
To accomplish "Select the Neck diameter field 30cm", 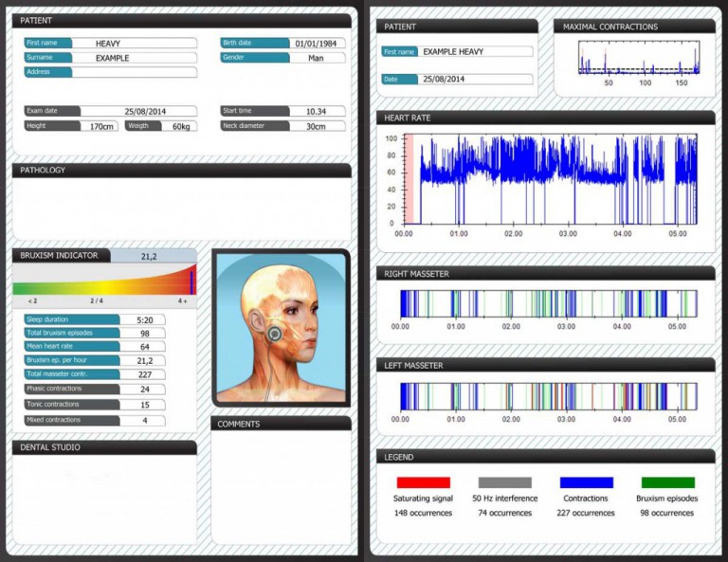I will 317,125.
